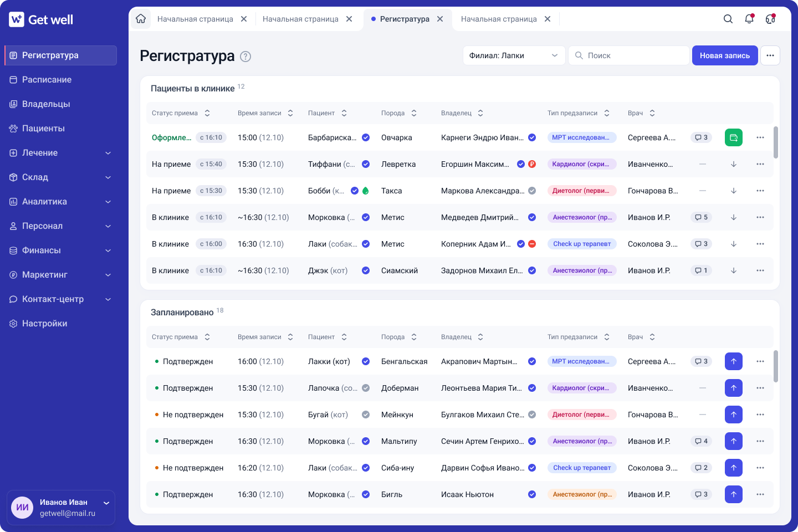The height and width of the screenshot is (532, 798).
Task: Open comments badge with 5 in Медведев row
Action: coord(702,217)
